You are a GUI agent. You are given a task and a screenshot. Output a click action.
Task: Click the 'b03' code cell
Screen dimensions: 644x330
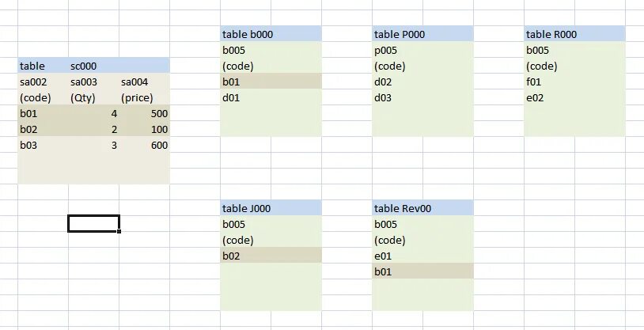click(x=43, y=145)
